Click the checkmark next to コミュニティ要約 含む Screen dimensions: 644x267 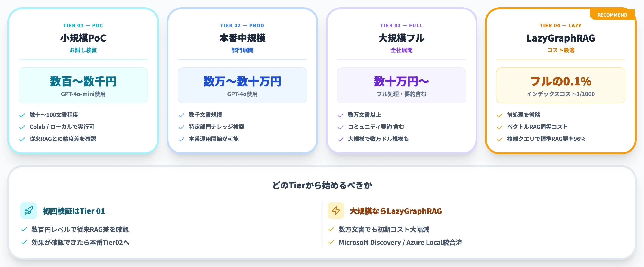[x=341, y=127]
